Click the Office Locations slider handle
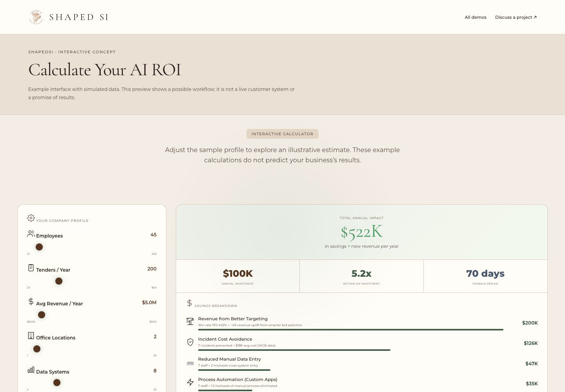 coord(37,349)
